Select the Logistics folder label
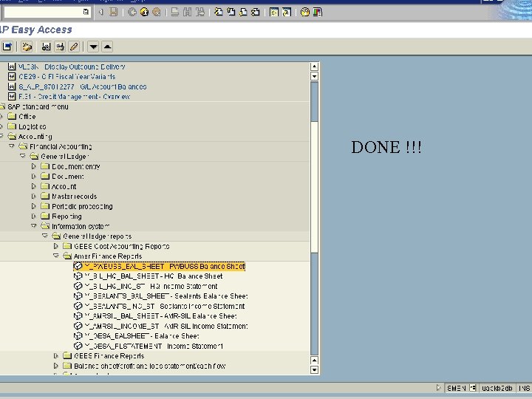 (33, 126)
